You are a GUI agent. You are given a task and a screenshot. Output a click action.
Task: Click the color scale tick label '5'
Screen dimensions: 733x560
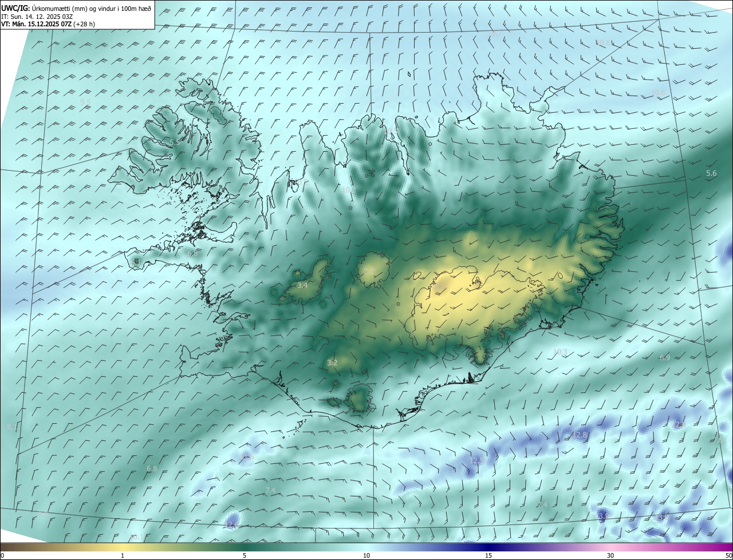(x=245, y=555)
